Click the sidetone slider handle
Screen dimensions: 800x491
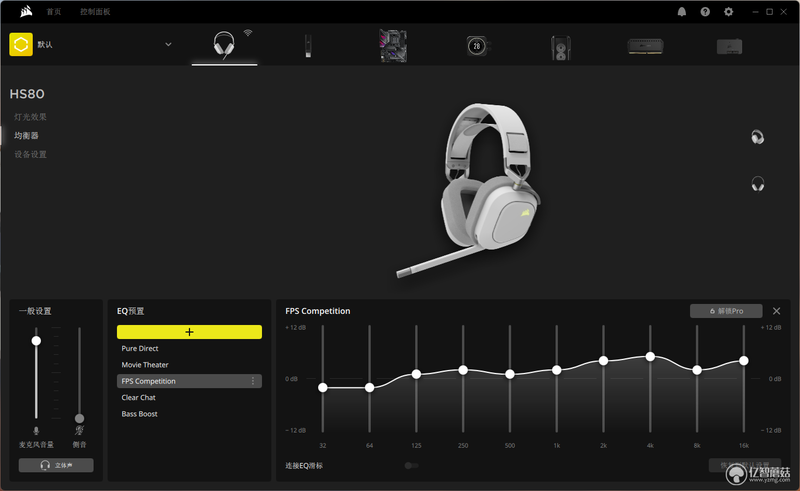point(79,419)
